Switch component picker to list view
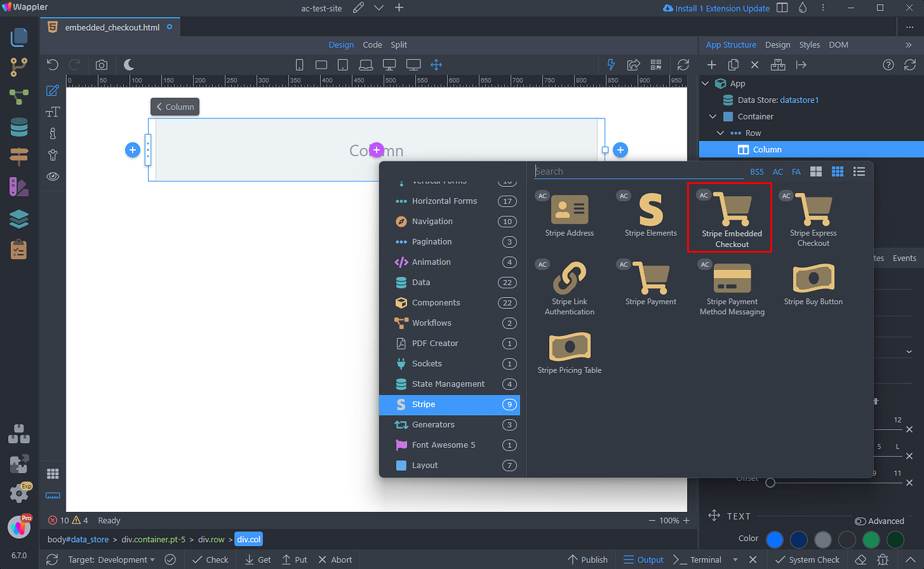Viewport: 924px width, 569px height. click(859, 172)
